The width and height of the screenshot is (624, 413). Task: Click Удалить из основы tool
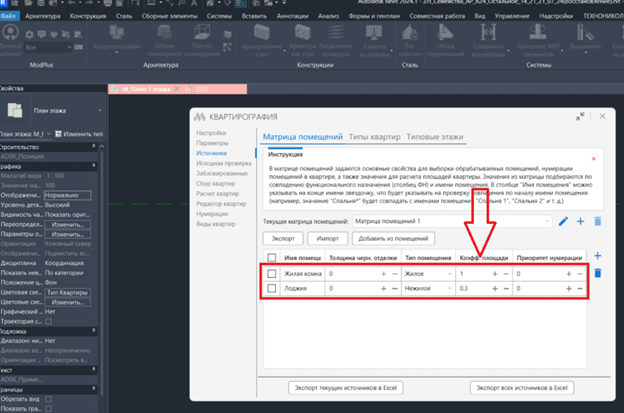tap(374, 40)
